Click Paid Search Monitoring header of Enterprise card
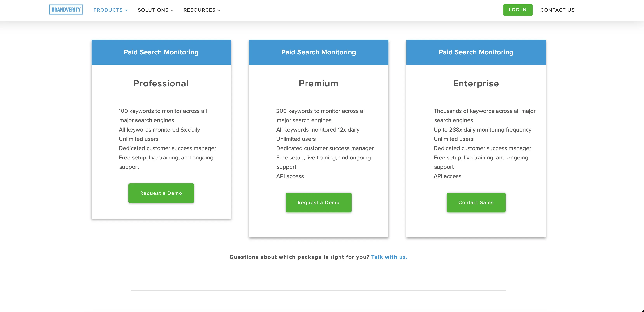Viewport: 644px width, 312px height. [476, 52]
